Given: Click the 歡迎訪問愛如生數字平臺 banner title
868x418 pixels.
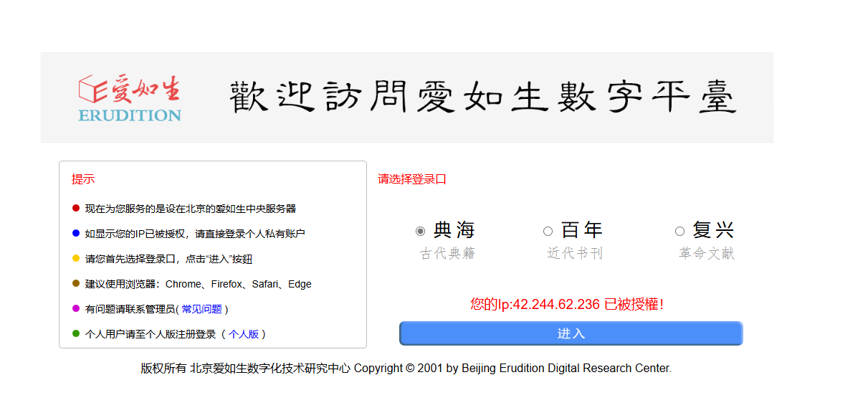Looking at the screenshot, I should [483, 98].
